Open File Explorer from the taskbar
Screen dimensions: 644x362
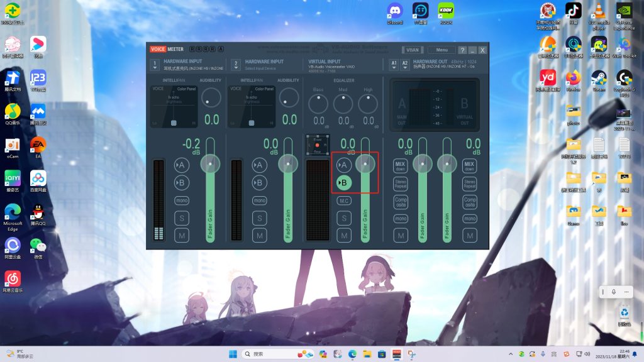point(367,354)
